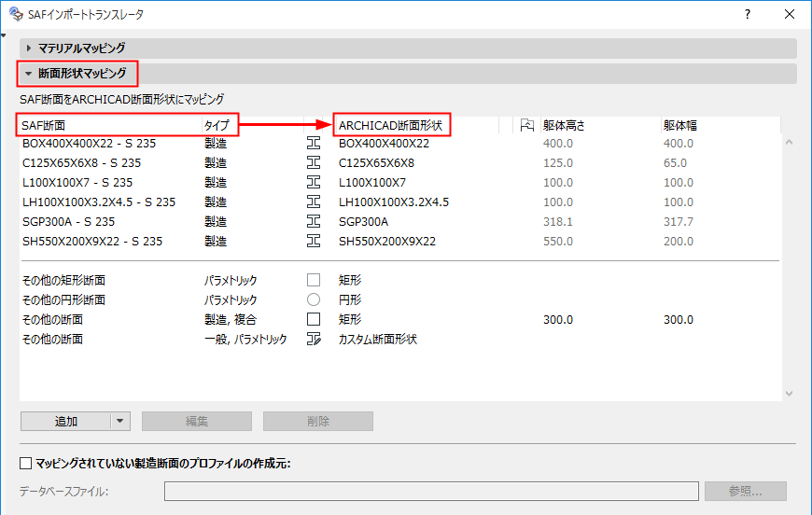Click the SAF translator title bar icon

(x=16, y=14)
